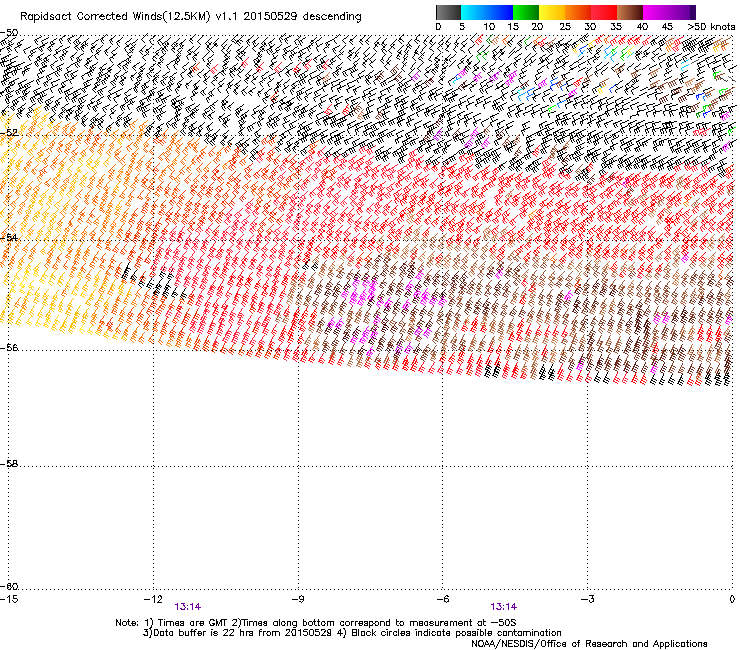740x650 pixels.
Task: Click the "-58" latitude axis label
Action: tap(9, 464)
